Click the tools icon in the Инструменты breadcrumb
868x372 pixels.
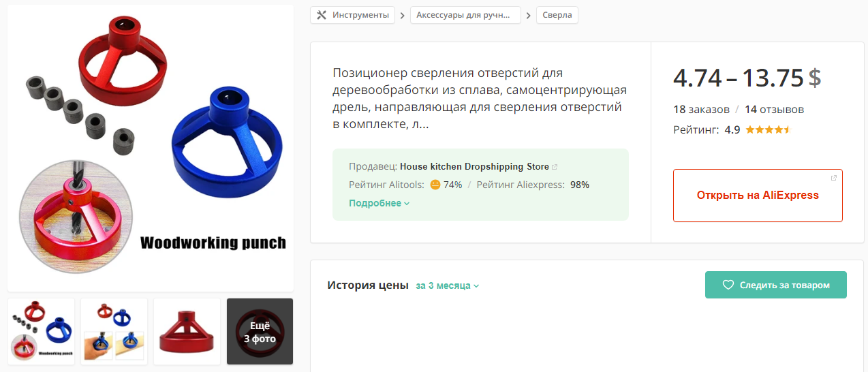pyautogui.click(x=322, y=15)
